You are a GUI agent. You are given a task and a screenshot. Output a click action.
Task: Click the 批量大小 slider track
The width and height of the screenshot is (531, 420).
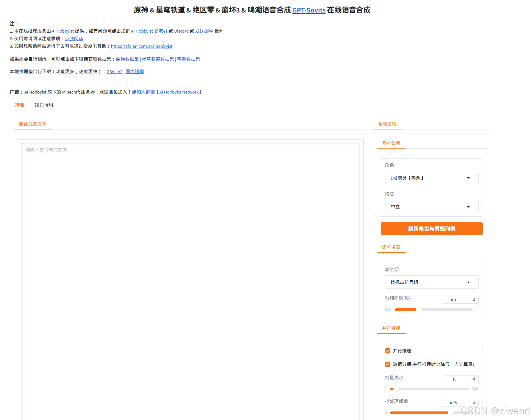click(x=429, y=389)
